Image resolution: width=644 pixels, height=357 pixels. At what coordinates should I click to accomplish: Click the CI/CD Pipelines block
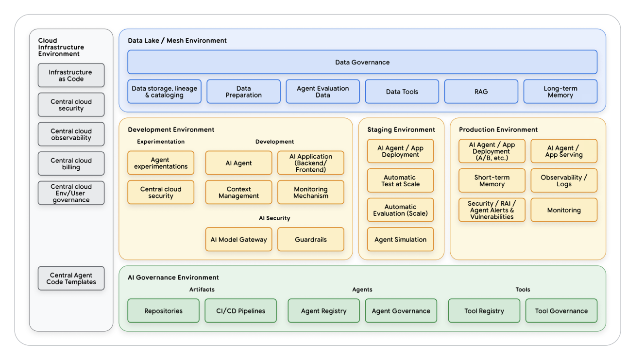pos(240,310)
